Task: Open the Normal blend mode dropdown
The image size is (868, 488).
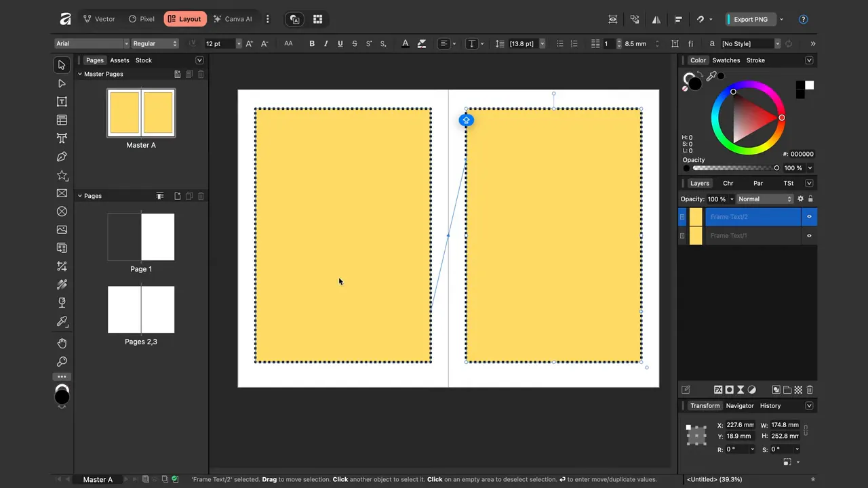Action: point(764,199)
